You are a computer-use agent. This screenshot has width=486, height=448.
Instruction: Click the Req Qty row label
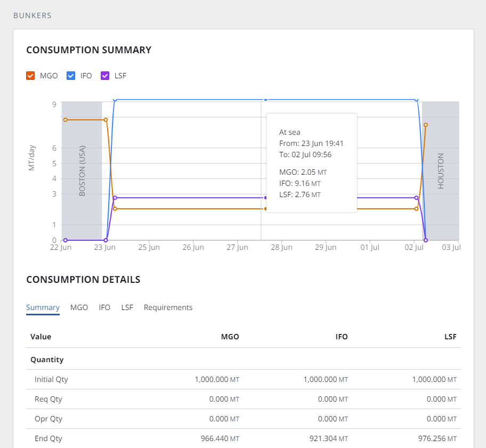pyautogui.click(x=48, y=399)
